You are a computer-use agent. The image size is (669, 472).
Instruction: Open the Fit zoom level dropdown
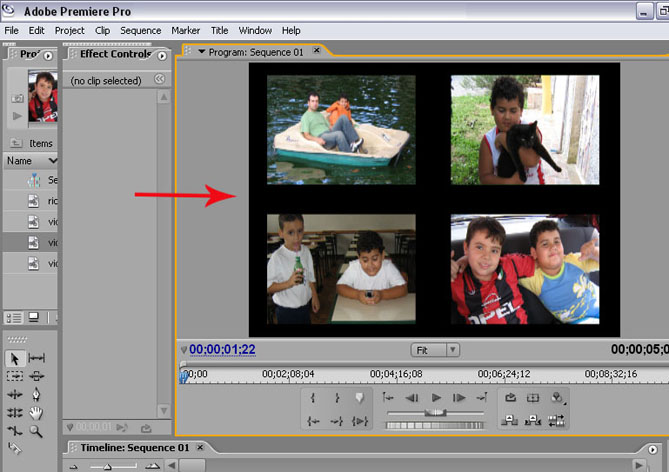point(435,350)
